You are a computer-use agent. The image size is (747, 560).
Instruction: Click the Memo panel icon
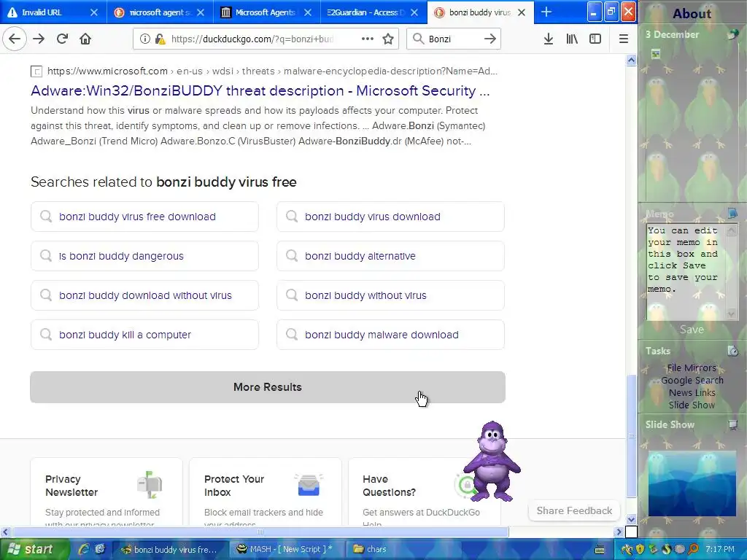732,213
